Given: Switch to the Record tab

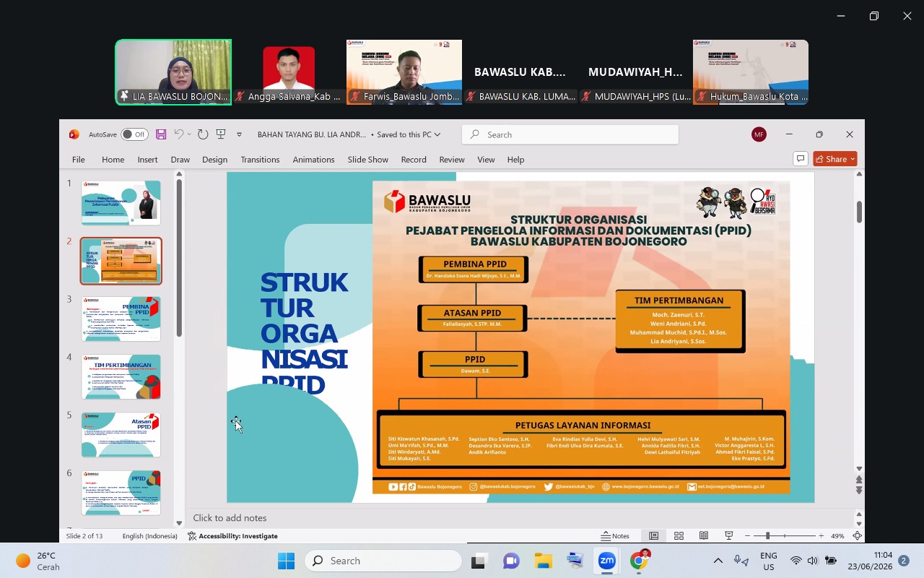Looking at the screenshot, I should pyautogui.click(x=414, y=160).
